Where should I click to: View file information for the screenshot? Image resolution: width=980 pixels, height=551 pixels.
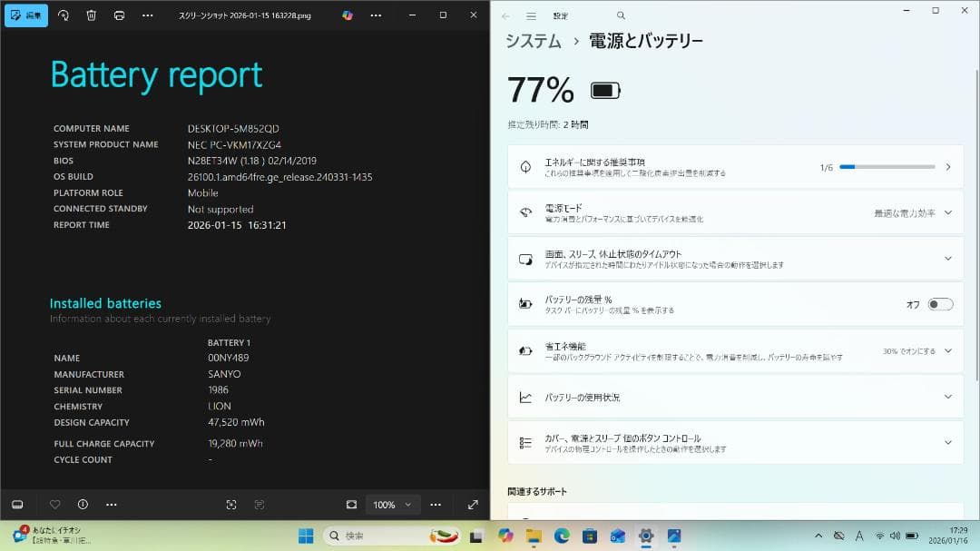83,504
